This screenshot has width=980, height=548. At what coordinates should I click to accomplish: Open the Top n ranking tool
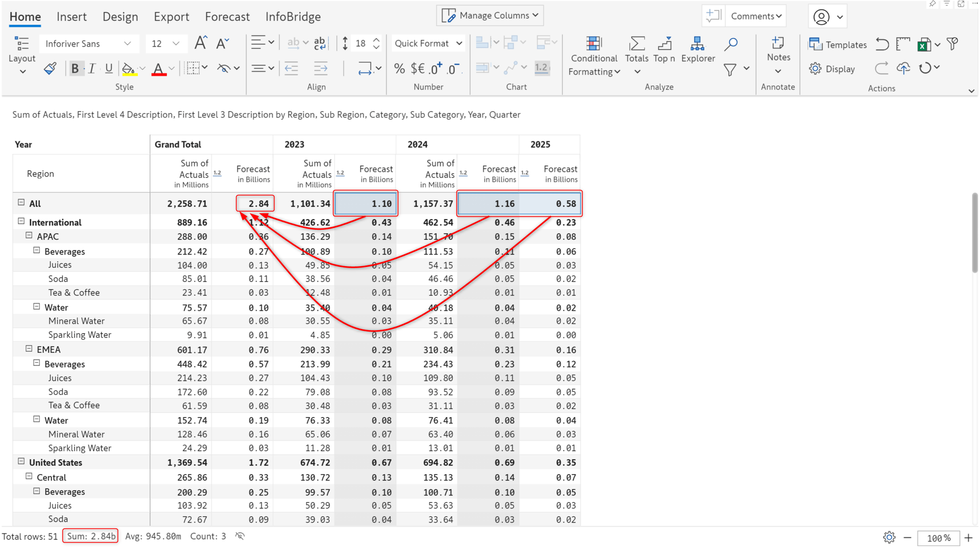coord(664,50)
